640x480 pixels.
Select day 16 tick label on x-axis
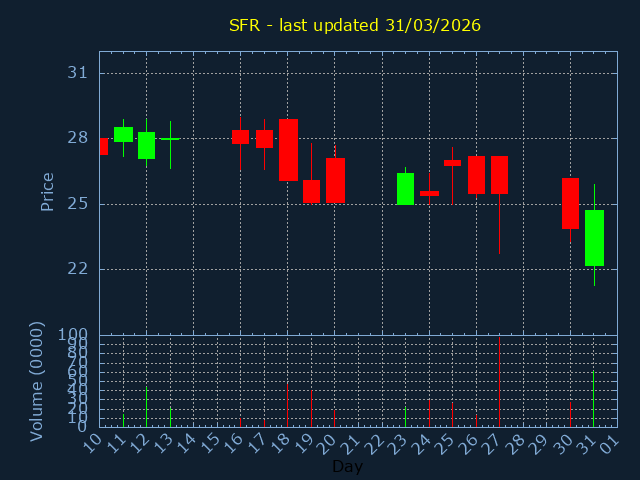(236, 442)
